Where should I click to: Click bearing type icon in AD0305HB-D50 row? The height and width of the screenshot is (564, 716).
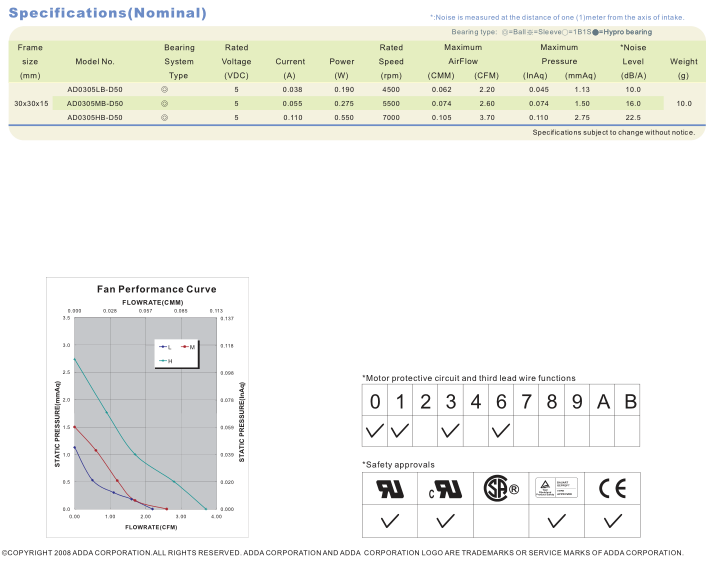pyautogui.click(x=164, y=117)
